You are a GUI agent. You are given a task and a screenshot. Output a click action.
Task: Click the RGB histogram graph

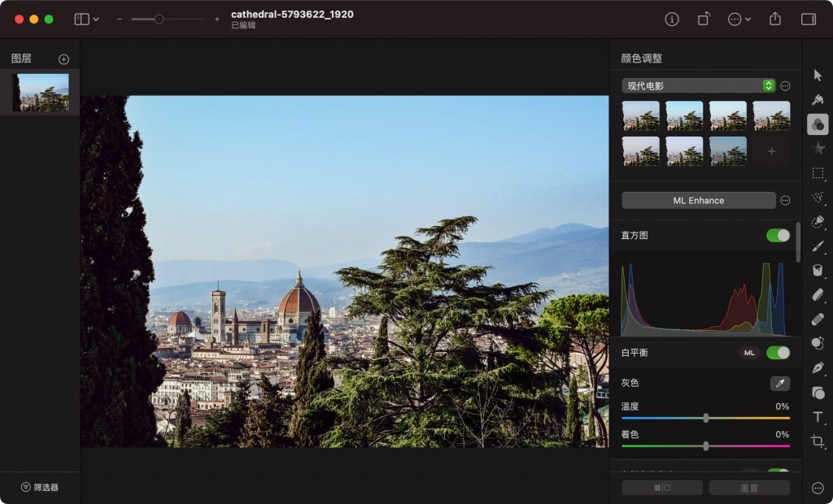tap(704, 299)
